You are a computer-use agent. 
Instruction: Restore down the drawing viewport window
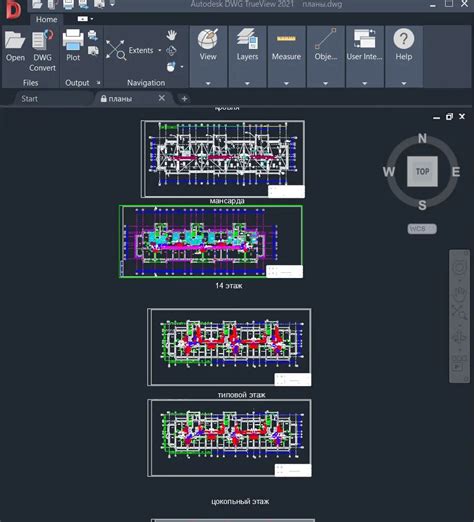click(449, 117)
